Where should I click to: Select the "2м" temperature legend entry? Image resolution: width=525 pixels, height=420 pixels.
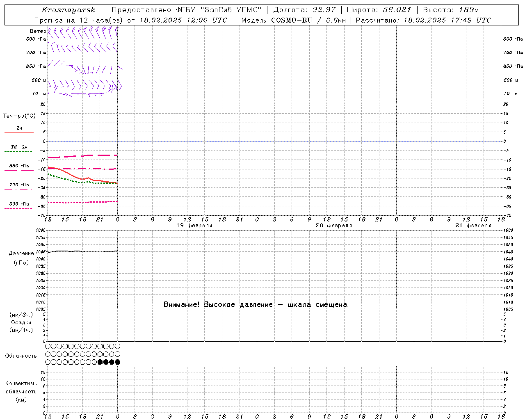click(19, 128)
